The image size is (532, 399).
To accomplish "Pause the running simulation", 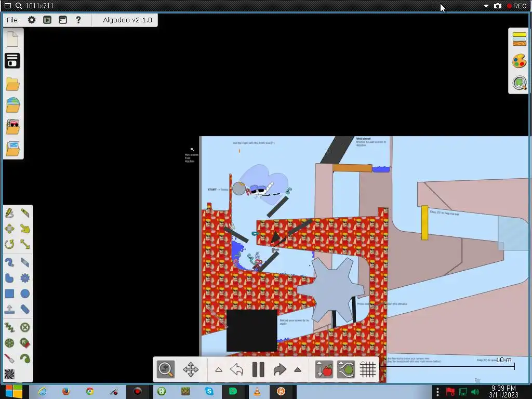I will [x=258, y=369].
